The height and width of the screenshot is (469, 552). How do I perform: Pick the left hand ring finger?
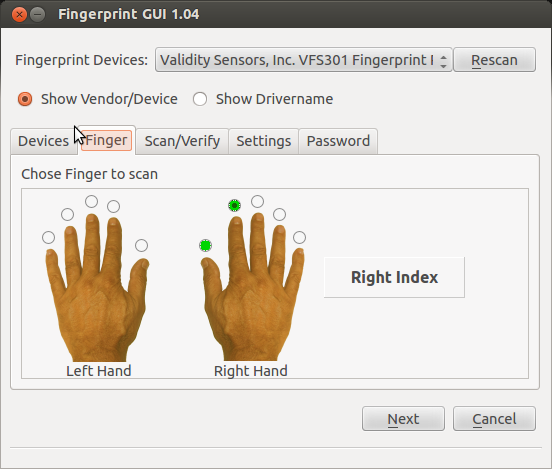pos(67,214)
